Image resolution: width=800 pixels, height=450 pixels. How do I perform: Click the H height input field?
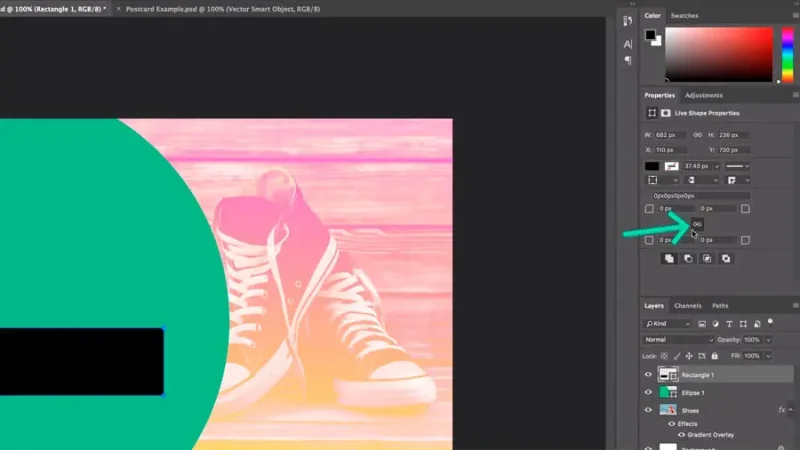[x=734, y=135]
